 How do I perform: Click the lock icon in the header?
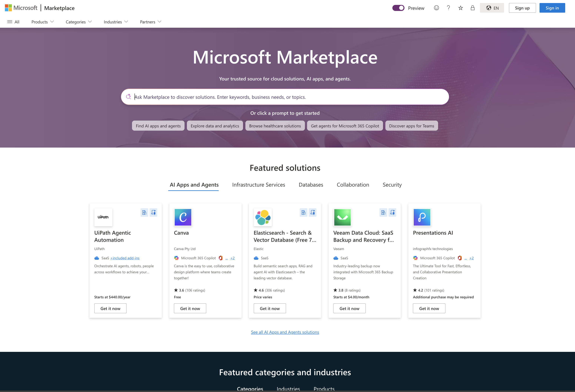click(x=473, y=8)
